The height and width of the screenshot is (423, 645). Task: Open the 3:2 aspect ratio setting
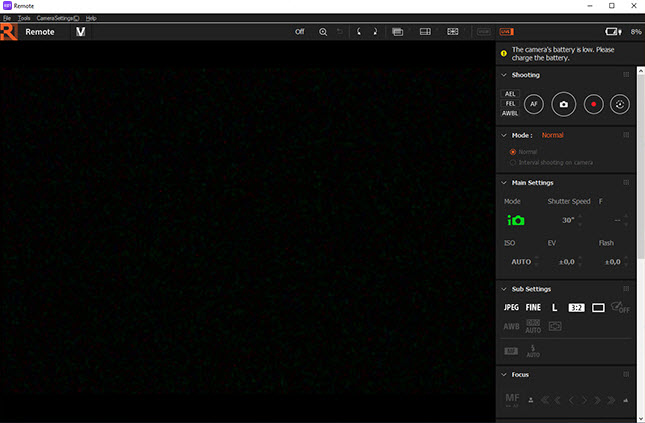[x=576, y=307]
